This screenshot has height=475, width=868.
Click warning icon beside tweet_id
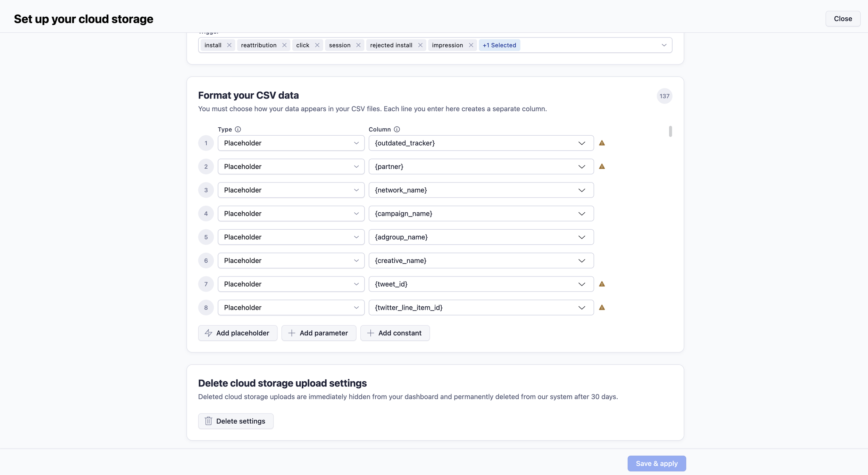click(x=602, y=284)
